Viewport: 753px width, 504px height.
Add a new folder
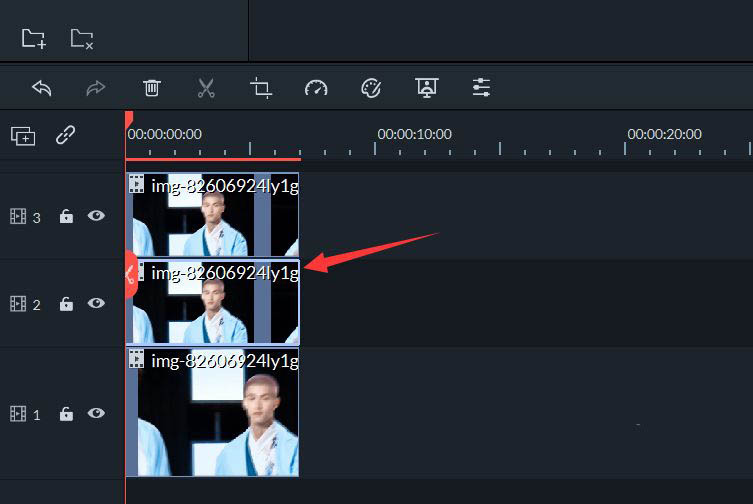pos(34,38)
